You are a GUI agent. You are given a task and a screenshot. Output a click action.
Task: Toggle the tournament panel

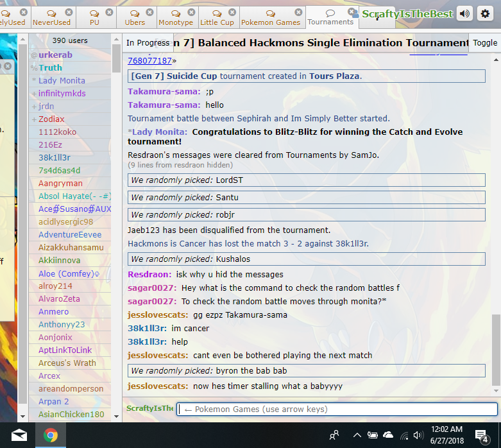click(485, 42)
